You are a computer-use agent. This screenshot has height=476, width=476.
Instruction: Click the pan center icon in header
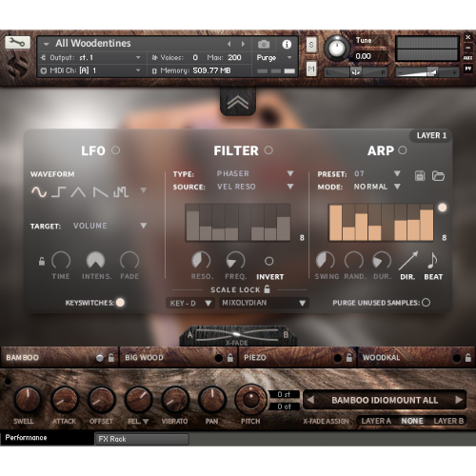coord(355,72)
